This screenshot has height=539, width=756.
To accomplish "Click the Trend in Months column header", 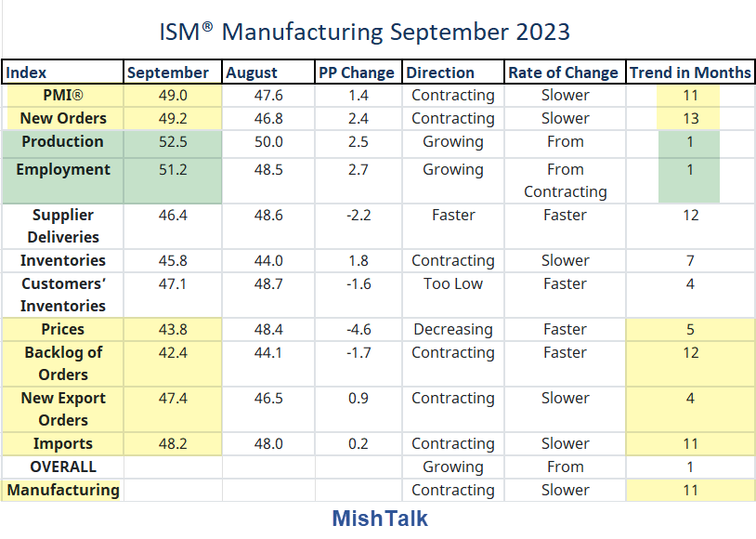I will (691, 72).
